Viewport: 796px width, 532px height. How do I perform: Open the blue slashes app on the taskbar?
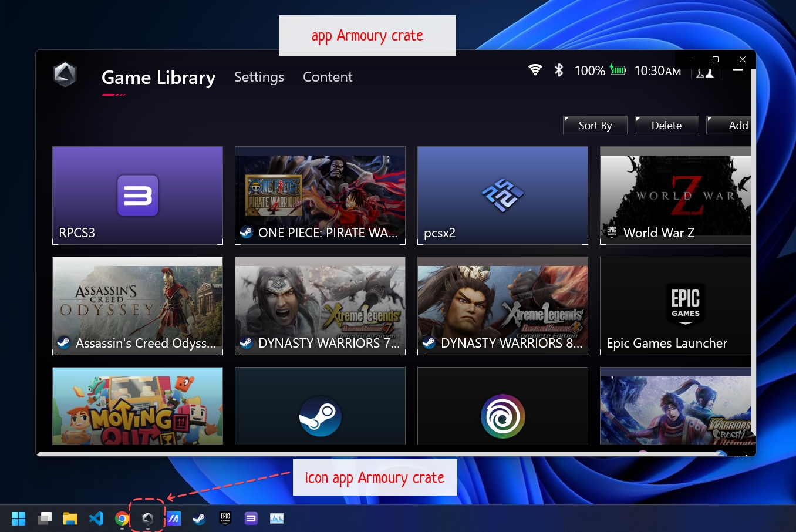[174, 518]
